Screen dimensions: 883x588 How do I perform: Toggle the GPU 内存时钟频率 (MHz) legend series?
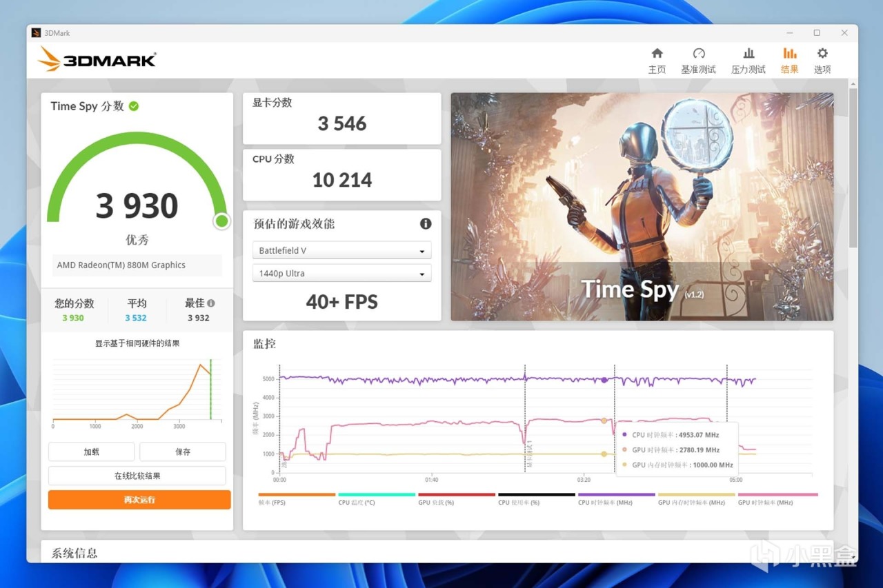pos(697,499)
